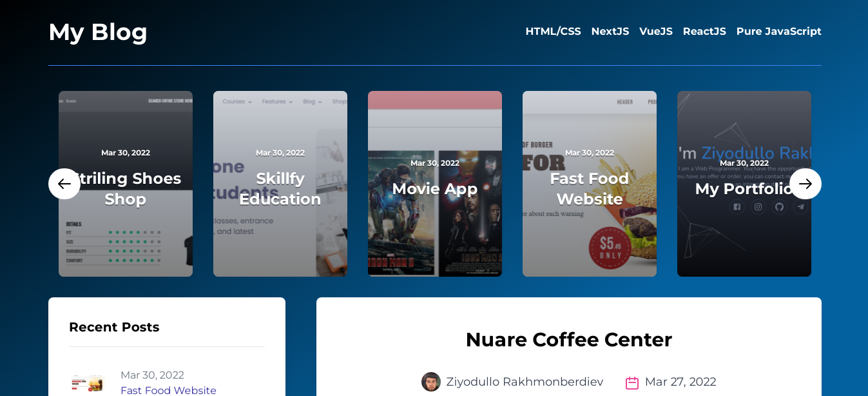Click the Fast Food recent post thumbnail

87,384
